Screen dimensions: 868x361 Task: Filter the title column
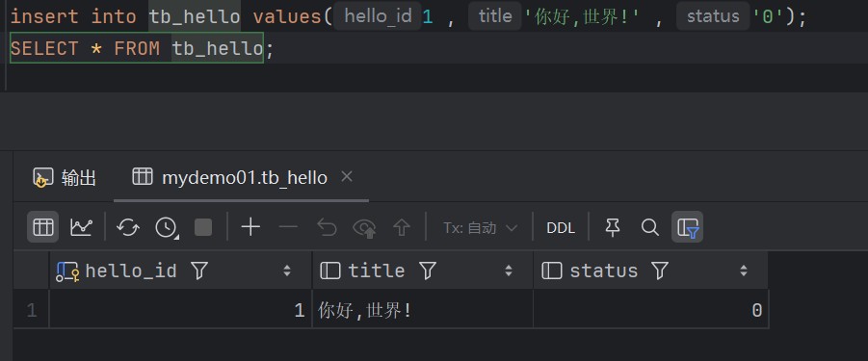428,271
